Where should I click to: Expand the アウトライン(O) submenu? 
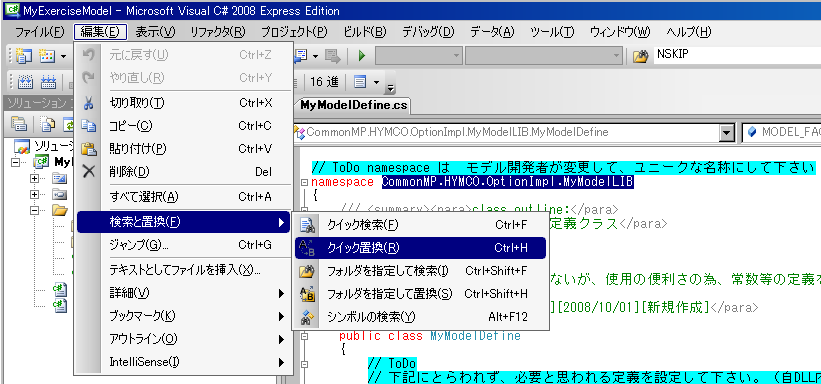pyautogui.click(x=183, y=339)
